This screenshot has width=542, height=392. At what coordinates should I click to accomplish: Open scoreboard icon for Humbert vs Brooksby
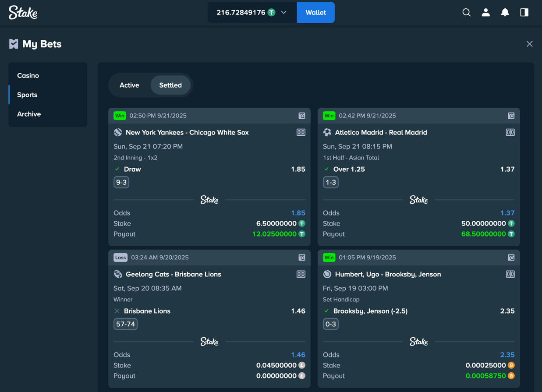(510, 274)
